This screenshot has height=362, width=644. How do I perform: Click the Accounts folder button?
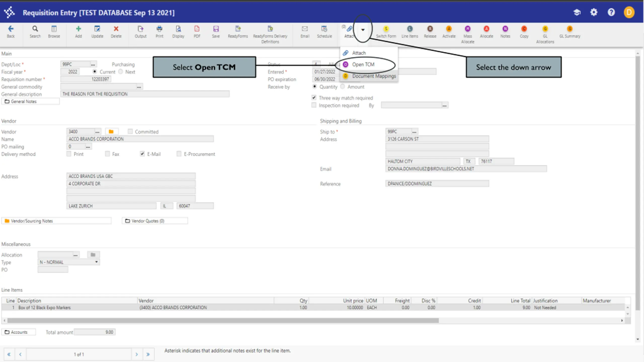click(x=19, y=332)
